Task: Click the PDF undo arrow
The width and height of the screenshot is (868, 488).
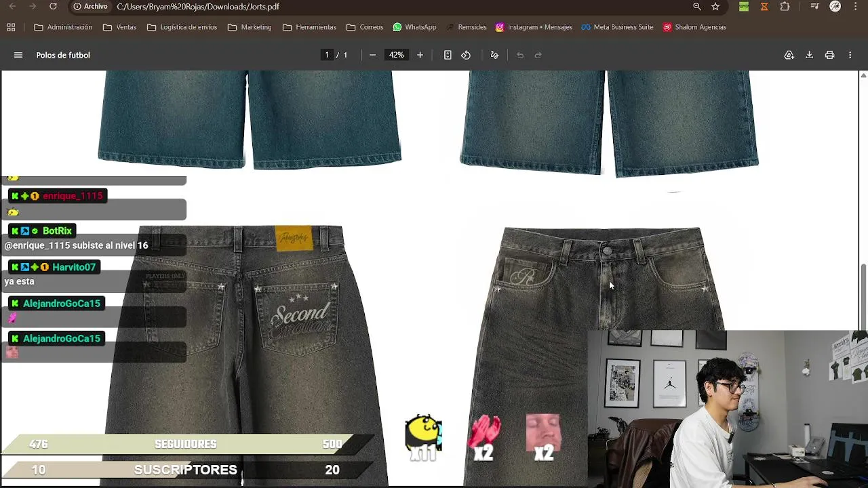Action: tap(520, 55)
